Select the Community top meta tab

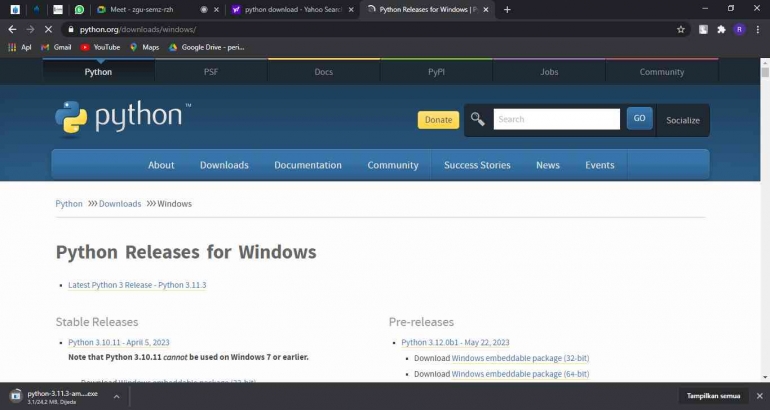pyautogui.click(x=661, y=72)
